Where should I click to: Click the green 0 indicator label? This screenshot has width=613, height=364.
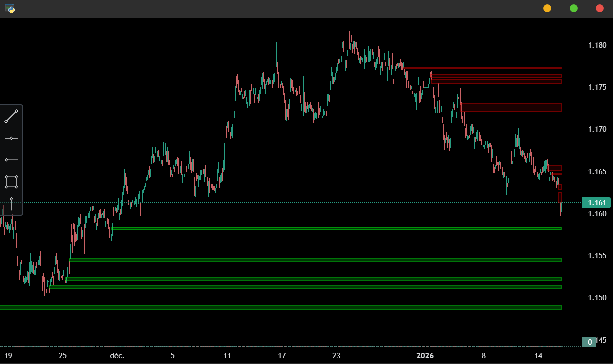click(589, 342)
